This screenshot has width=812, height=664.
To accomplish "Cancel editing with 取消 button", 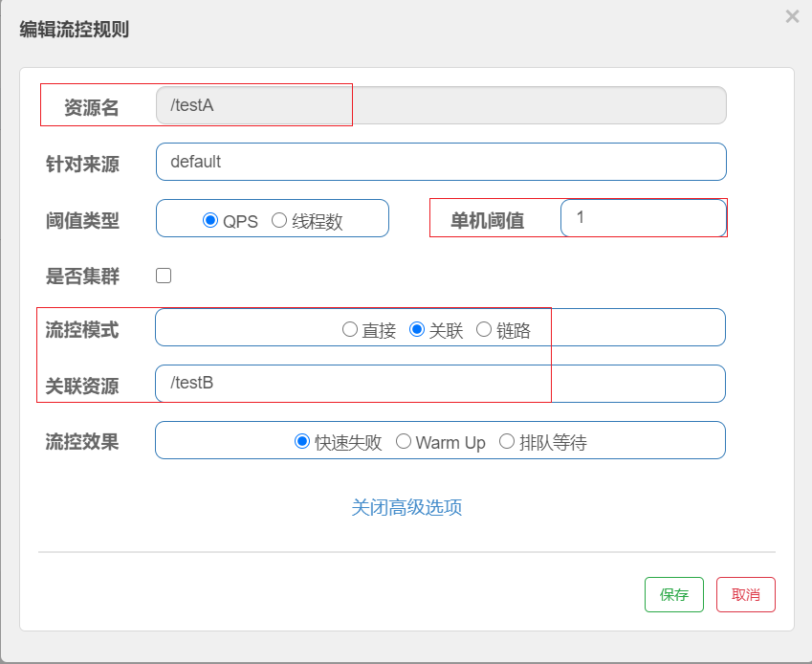I will (746, 594).
